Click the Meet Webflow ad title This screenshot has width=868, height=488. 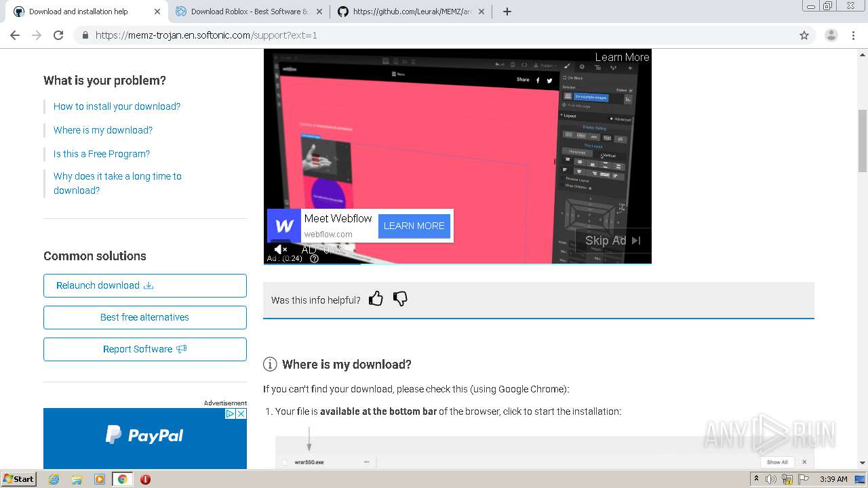(338, 218)
